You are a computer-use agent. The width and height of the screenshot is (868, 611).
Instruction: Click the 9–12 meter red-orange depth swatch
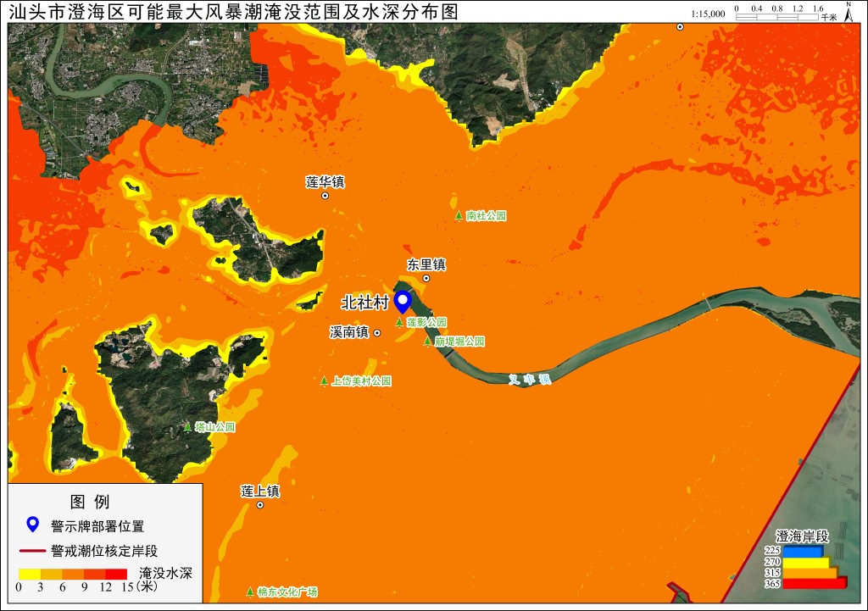click(x=94, y=575)
